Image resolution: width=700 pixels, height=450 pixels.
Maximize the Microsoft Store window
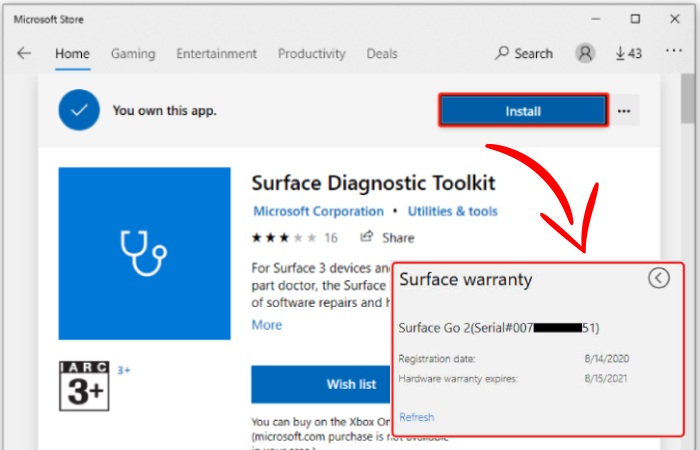coord(635,19)
